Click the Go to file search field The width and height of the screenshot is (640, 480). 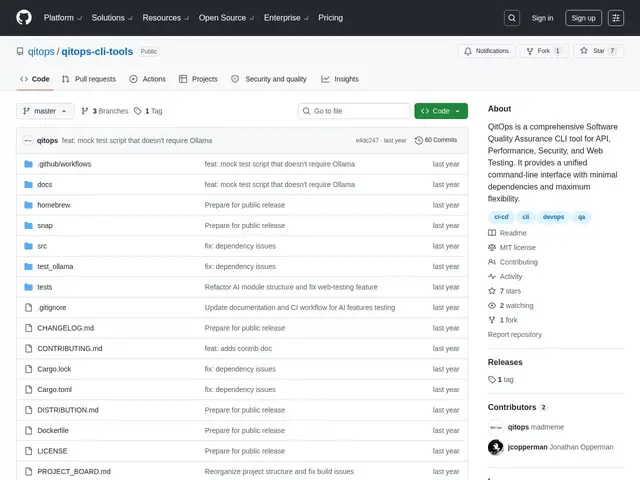click(354, 111)
